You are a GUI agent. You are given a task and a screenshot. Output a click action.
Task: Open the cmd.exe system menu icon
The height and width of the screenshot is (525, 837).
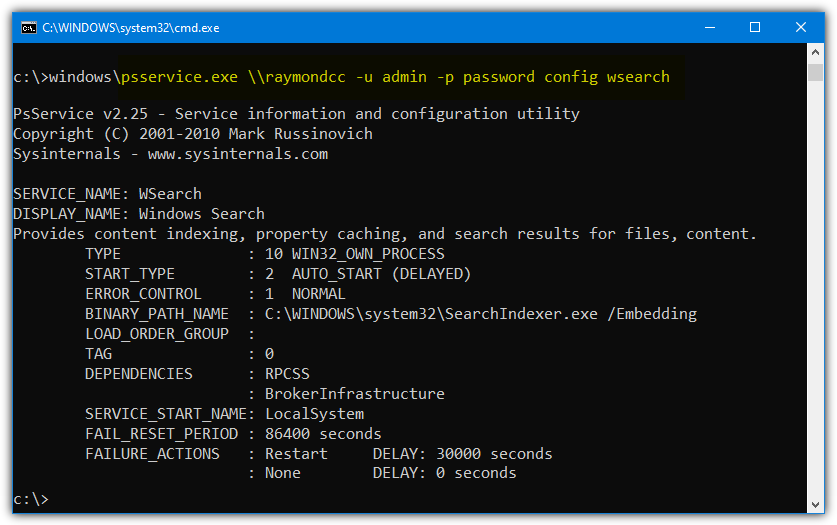pos(28,28)
